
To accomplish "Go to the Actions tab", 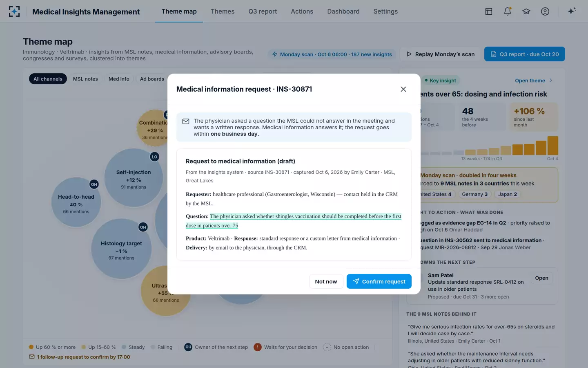I will coord(302,11).
